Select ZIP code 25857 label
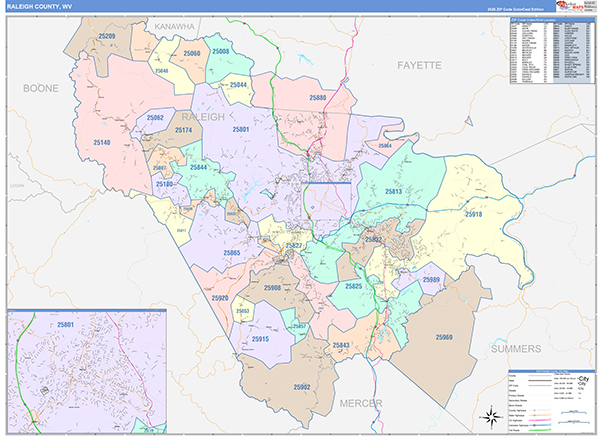Image resolution: width=600 pixels, height=436 pixels. tap(299, 326)
